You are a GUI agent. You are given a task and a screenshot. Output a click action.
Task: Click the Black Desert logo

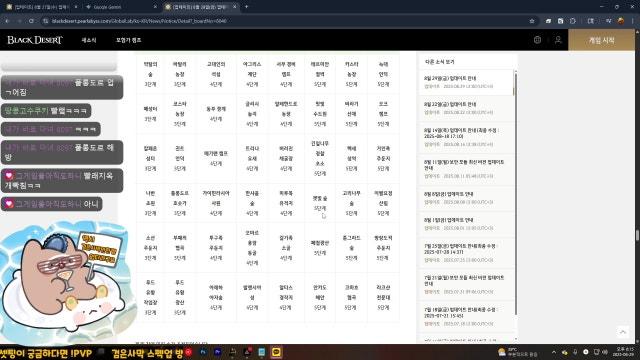pyautogui.click(x=35, y=40)
